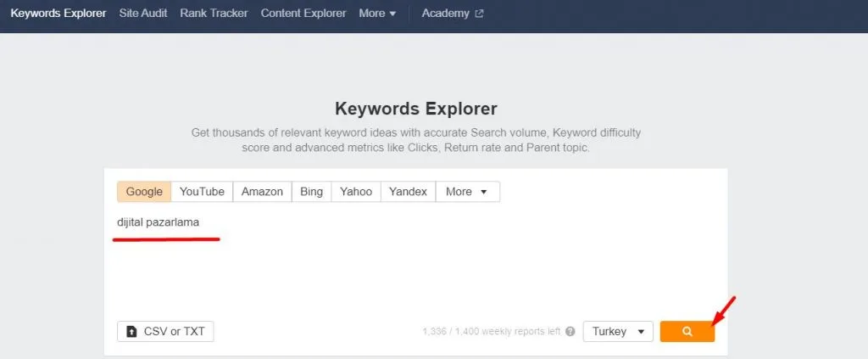Click the weekly reports left text
868x359 pixels.
(x=492, y=332)
